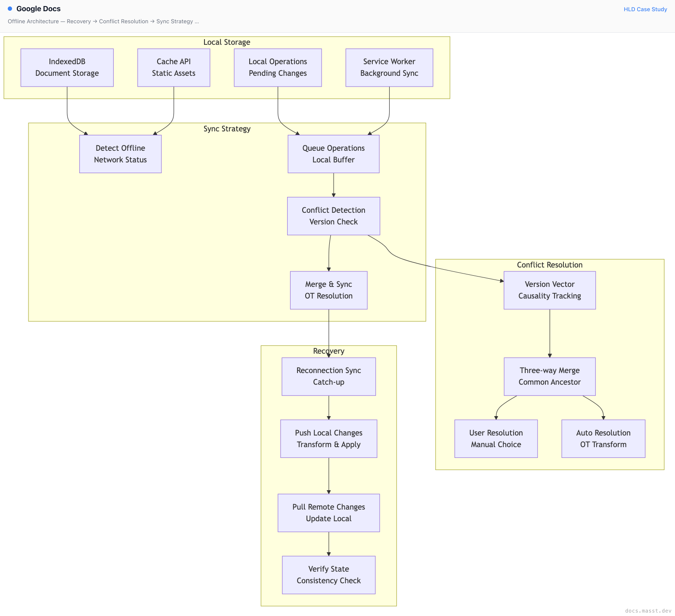Select the Sync Strategy group label
This screenshot has height=616, width=675.
227,129
